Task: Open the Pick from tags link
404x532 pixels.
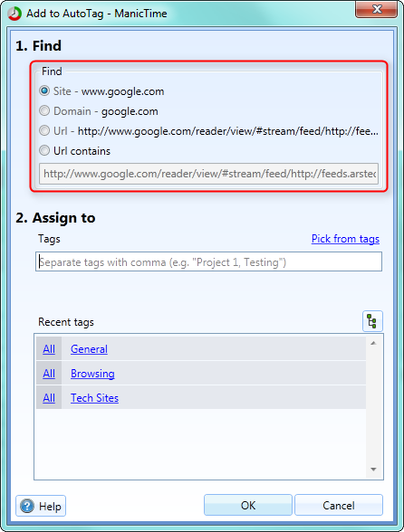Action: pyautogui.click(x=345, y=239)
